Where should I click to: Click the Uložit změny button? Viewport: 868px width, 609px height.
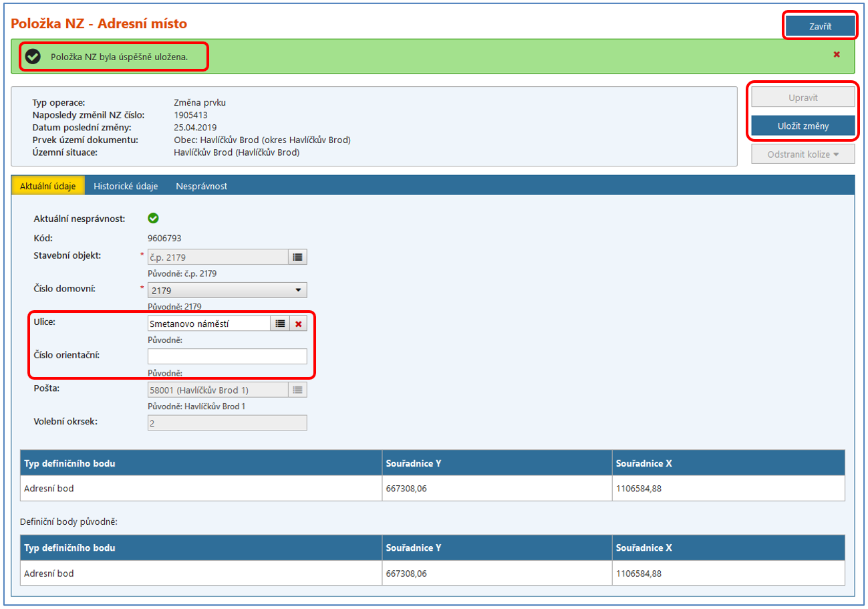point(803,126)
